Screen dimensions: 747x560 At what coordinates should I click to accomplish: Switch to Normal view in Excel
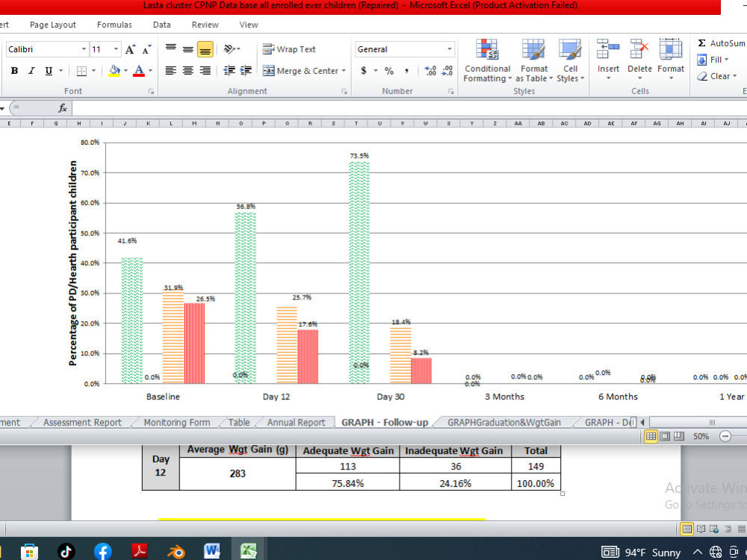click(651, 436)
